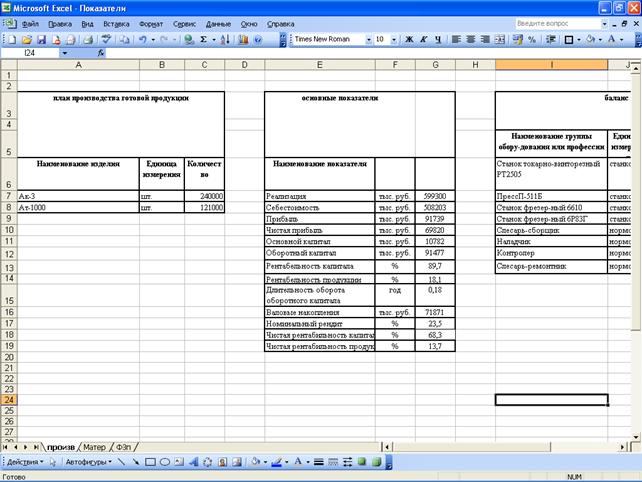
Task: Toggle bold formatting (Ж)
Action: [x=409, y=39]
